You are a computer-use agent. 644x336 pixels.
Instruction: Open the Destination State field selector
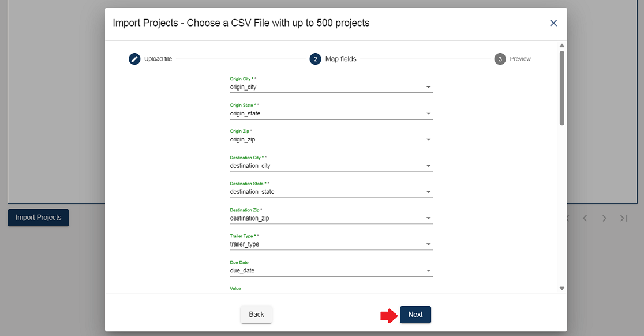(x=428, y=192)
